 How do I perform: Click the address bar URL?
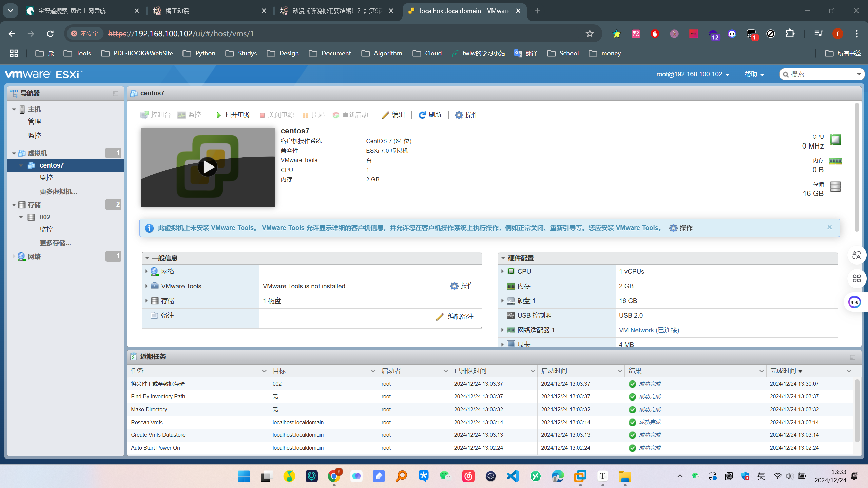[x=181, y=34]
